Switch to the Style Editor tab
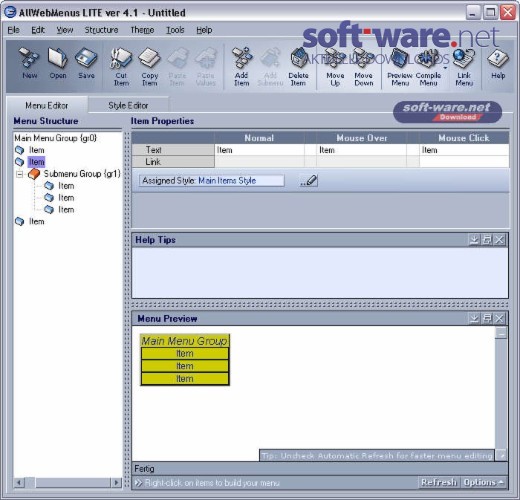 128,105
